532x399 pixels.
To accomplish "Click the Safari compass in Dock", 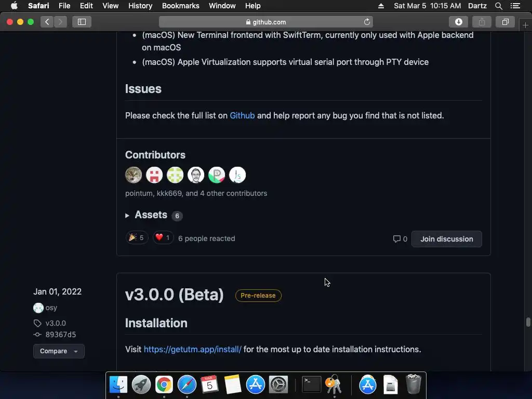I will 187,384.
